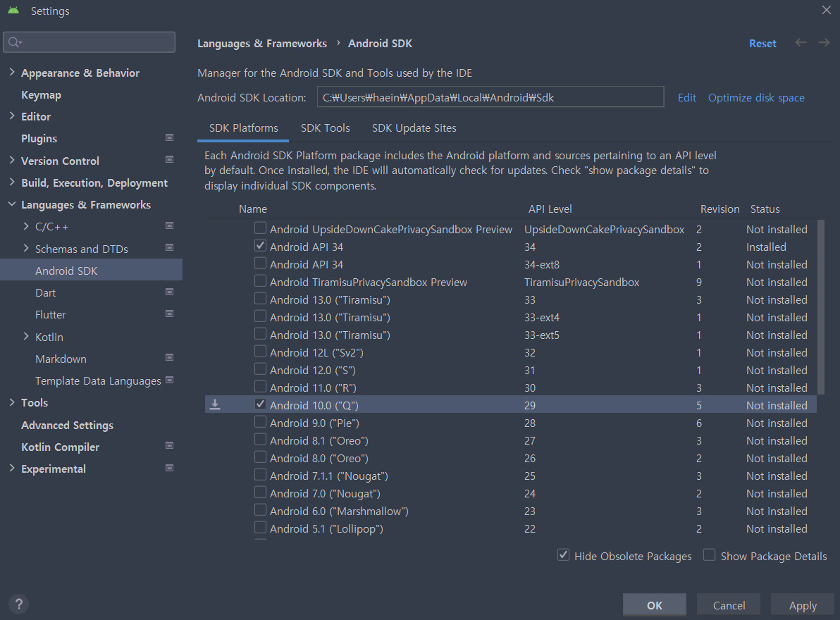Click the project-level icon beside C/C++
Viewport: 840px width, 620px height.
169,226
